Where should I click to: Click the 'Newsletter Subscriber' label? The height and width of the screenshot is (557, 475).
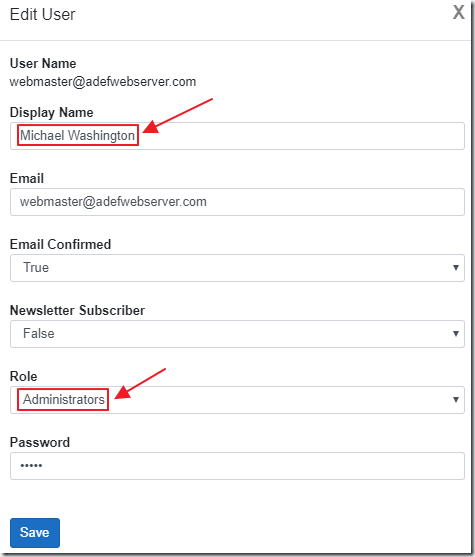pos(77,310)
